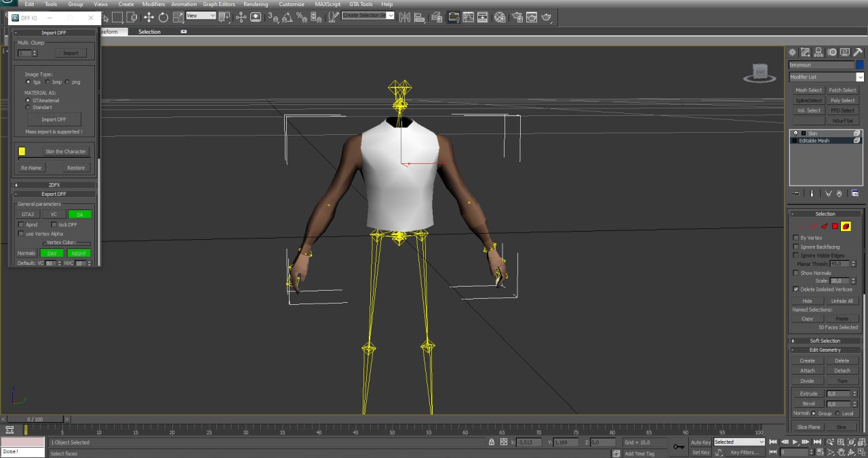Click the Play Animation button
Viewport: 868px width, 458px height.
pyautogui.click(x=795, y=442)
